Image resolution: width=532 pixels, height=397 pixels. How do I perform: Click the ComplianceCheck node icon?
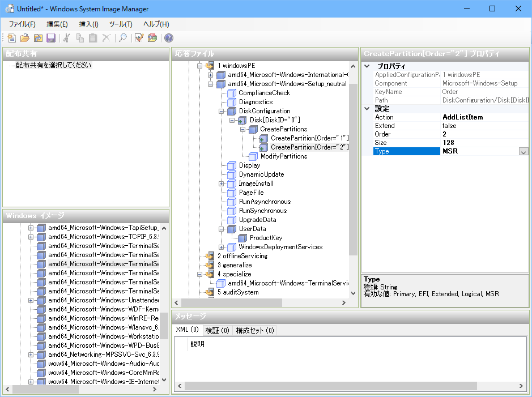point(232,93)
